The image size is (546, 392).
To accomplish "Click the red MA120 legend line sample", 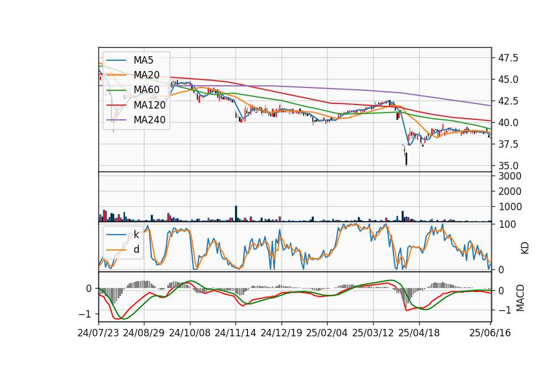I will coord(116,105).
